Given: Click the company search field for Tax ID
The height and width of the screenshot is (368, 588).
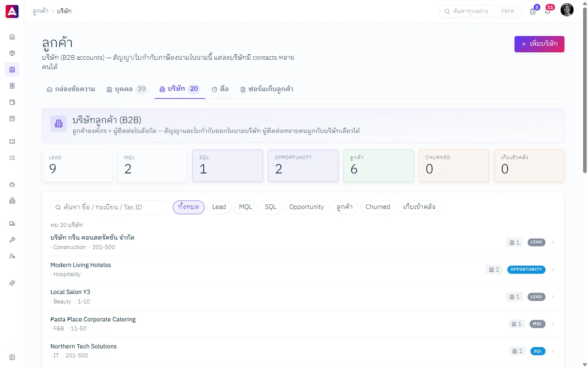Looking at the screenshot, I should pyautogui.click(x=109, y=207).
